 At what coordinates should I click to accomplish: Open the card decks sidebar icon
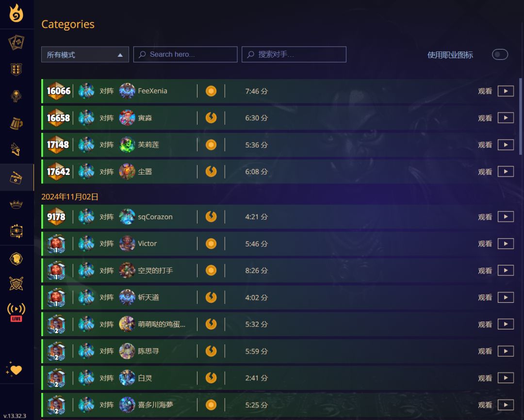(16, 42)
